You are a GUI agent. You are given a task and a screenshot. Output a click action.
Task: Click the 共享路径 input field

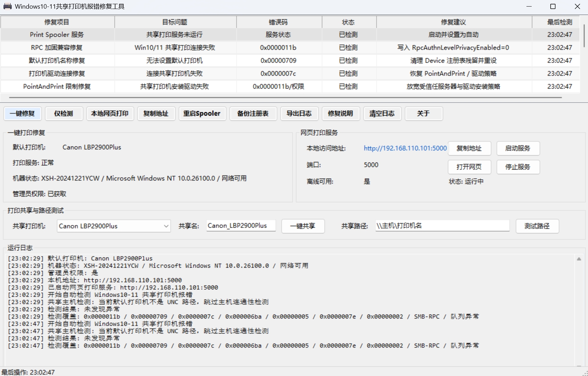pos(442,226)
